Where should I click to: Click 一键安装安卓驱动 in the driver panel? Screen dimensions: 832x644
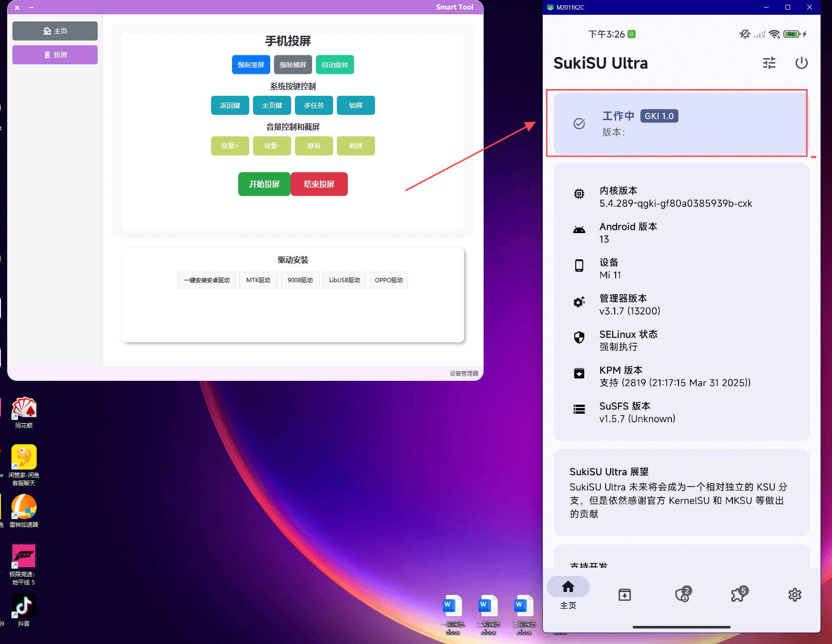(x=206, y=280)
